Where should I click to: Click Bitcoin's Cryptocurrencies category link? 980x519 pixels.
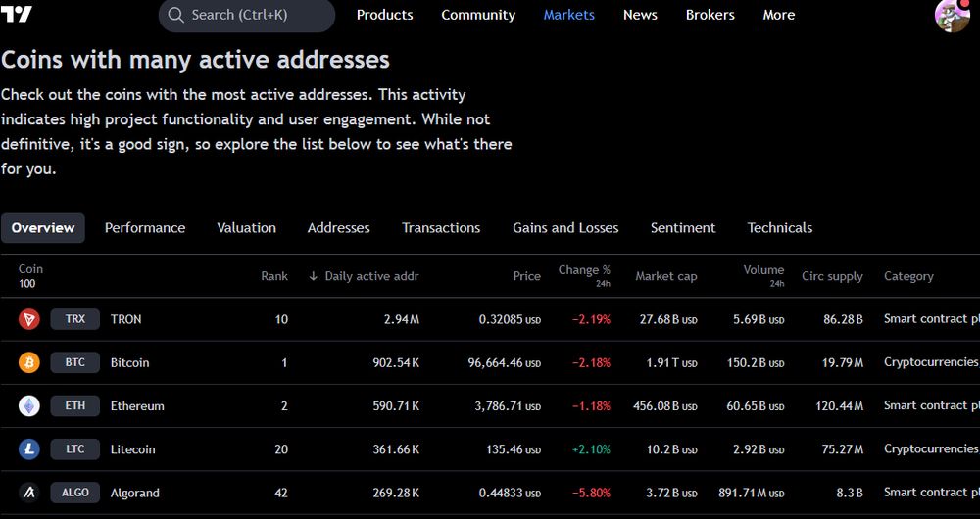[931, 362]
